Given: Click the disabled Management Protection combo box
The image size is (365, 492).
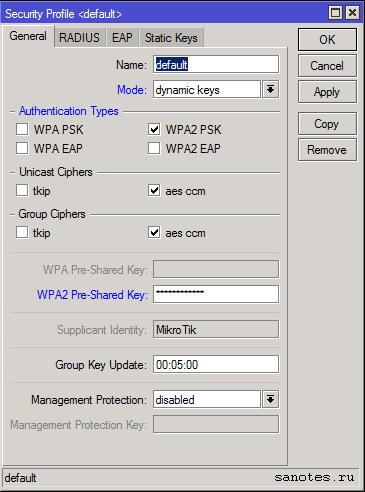Looking at the screenshot, I should pos(207,399).
